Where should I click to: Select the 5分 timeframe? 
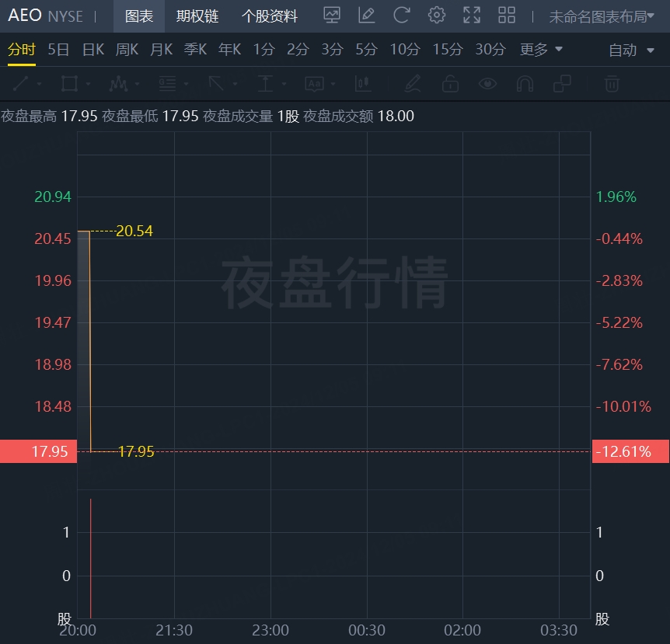coord(366,50)
